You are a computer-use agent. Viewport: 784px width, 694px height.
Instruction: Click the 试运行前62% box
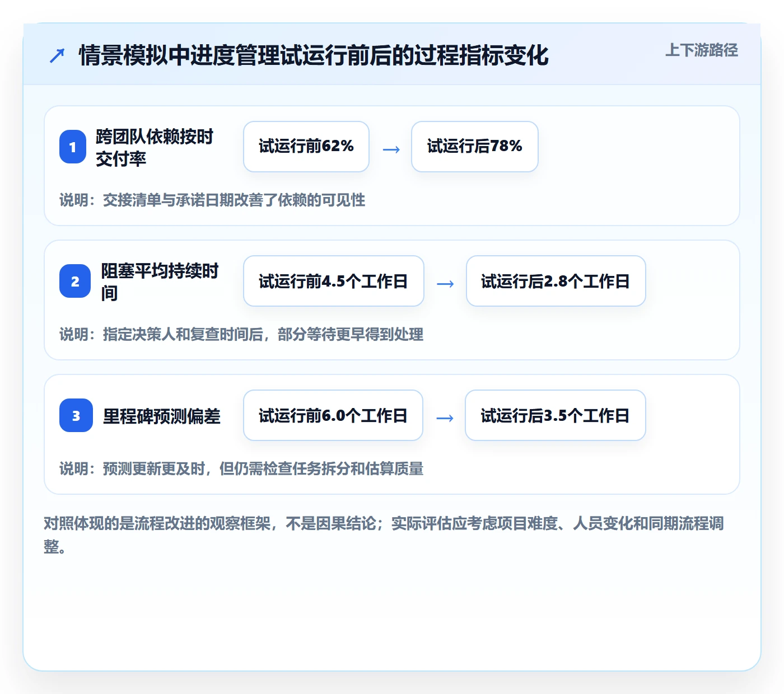coord(306,147)
